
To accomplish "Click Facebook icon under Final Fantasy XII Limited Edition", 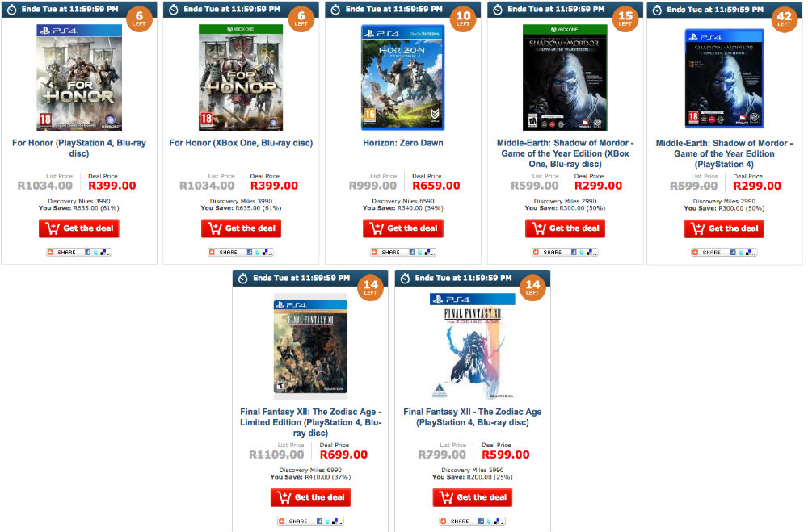I will tap(319, 522).
